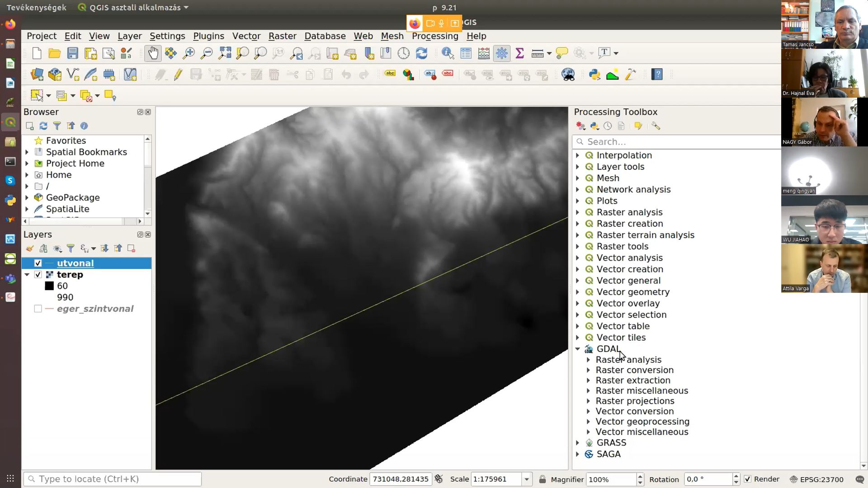The width and height of the screenshot is (868, 488).
Task: Click the Rotation spin box up arrow
Action: point(736,476)
